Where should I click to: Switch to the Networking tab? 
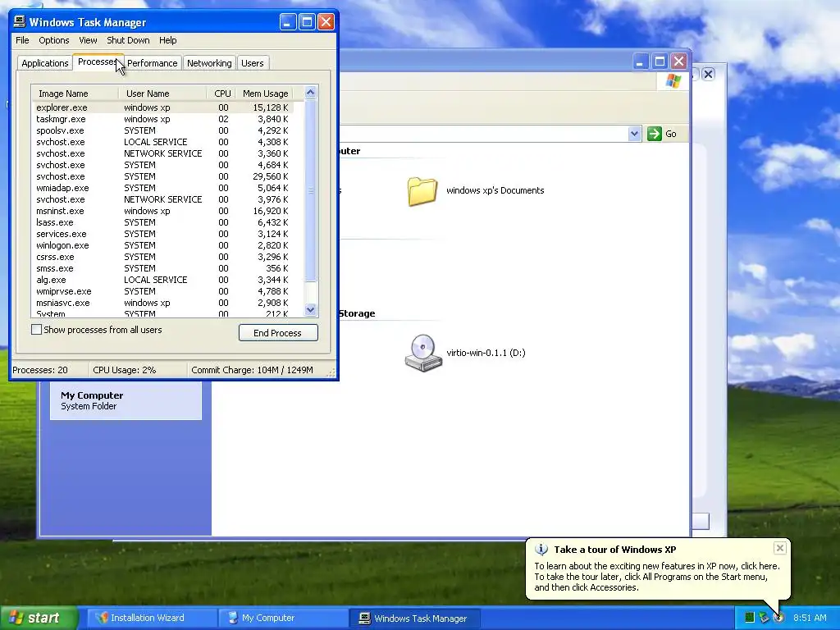pos(209,63)
